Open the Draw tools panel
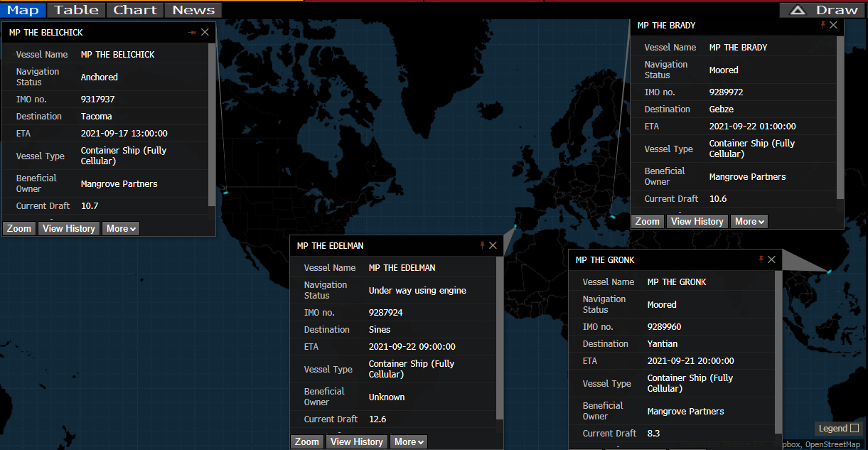Screen dimensions: 868x450 tap(823, 10)
